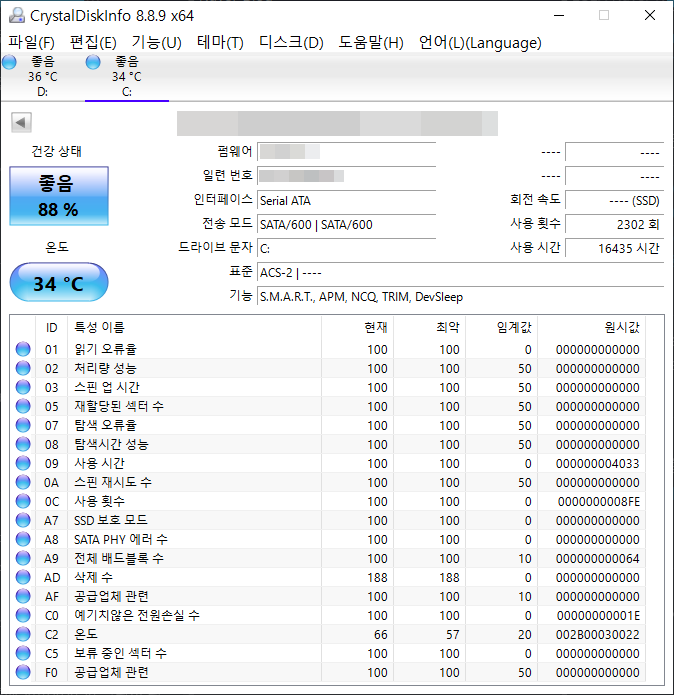Screen dimensions: 674x695
Task: Click the threshold value 20 in 온도 row
Action: pyautogui.click(x=525, y=635)
